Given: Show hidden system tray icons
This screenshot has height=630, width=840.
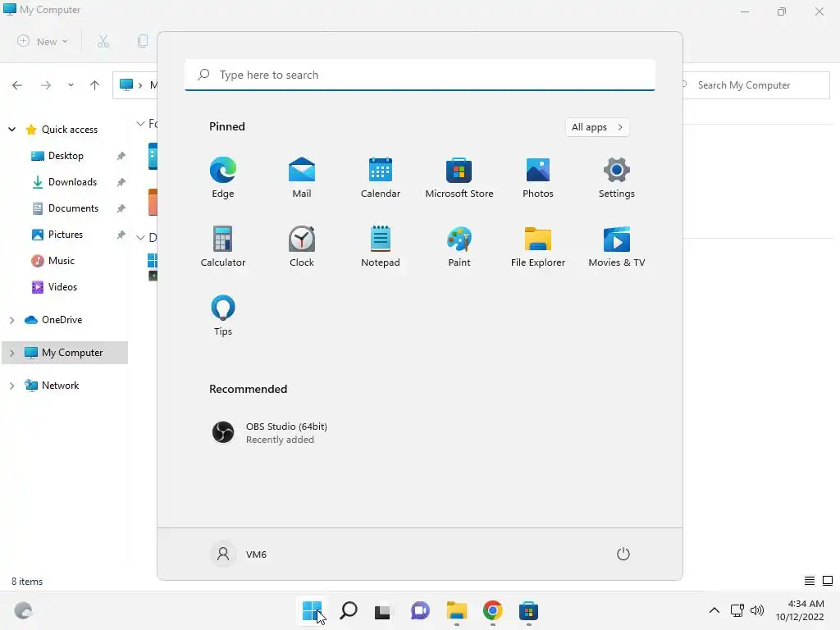Looking at the screenshot, I should [714, 610].
